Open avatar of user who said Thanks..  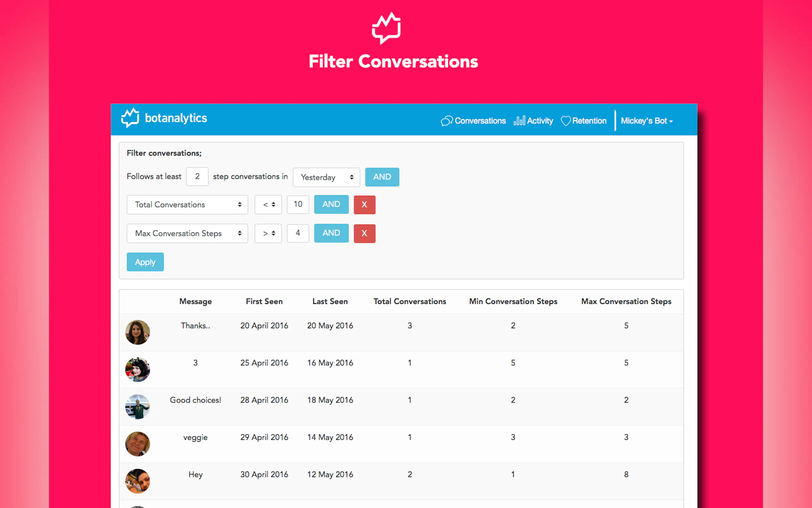[137, 332]
